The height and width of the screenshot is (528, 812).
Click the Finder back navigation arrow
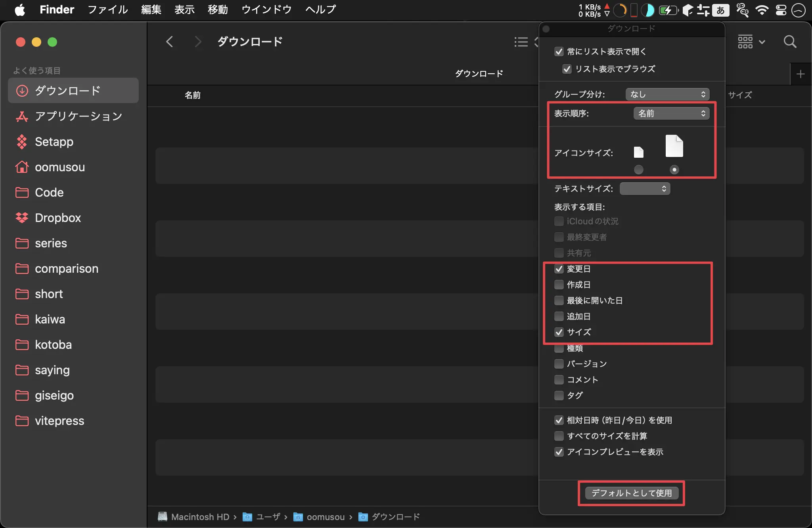tap(169, 42)
